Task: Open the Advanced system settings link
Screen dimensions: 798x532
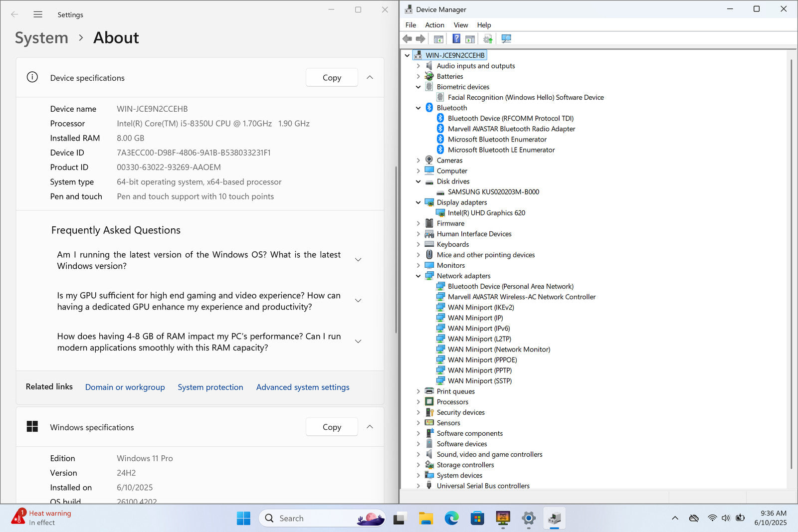Action: pos(302,387)
